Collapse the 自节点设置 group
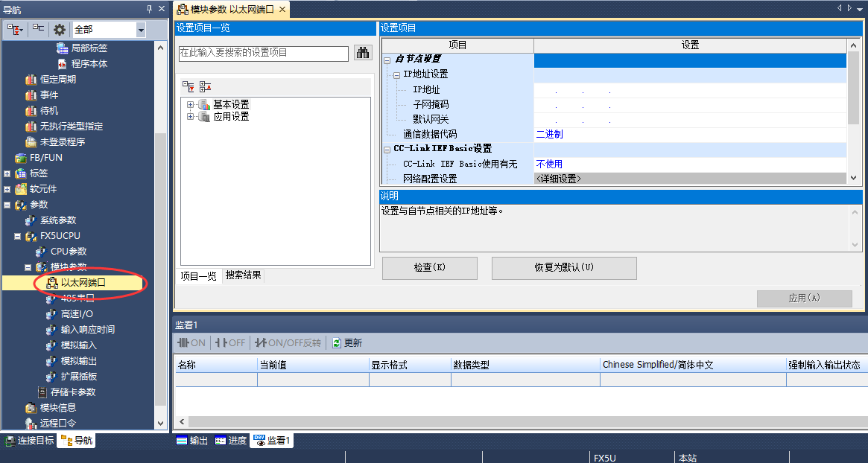868x463 pixels. pos(387,60)
